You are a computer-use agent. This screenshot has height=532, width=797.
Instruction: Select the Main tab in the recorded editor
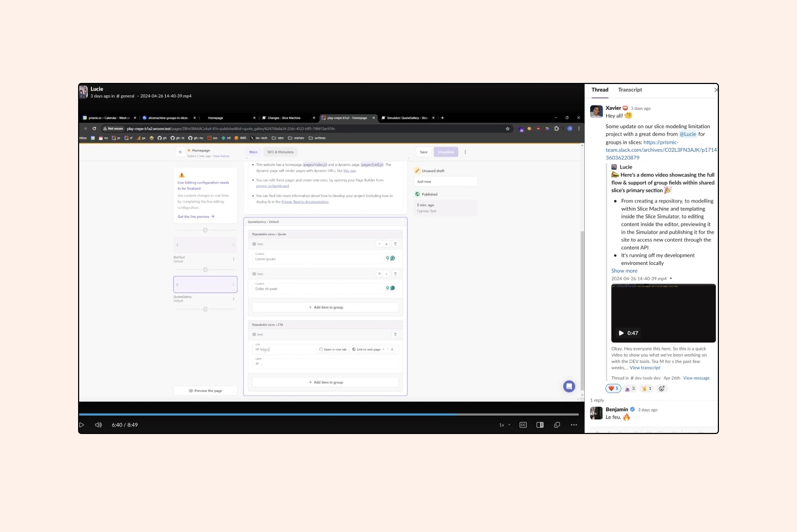coord(253,152)
